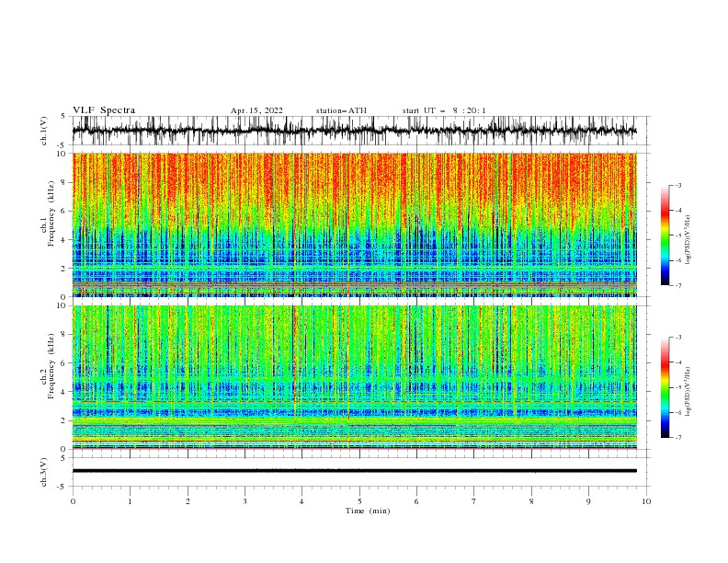Click time axis tick label "5" minutes
This screenshot has height=563, width=728.
pyautogui.click(x=359, y=501)
